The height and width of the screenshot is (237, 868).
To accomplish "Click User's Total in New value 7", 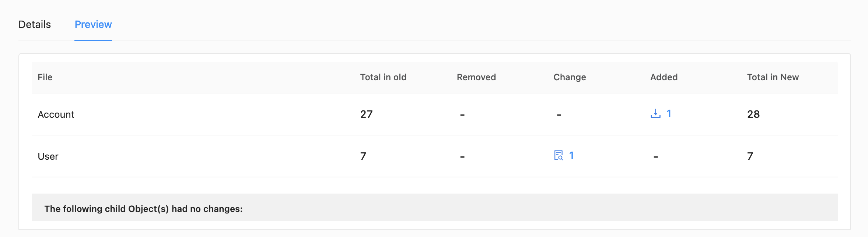I will point(750,156).
